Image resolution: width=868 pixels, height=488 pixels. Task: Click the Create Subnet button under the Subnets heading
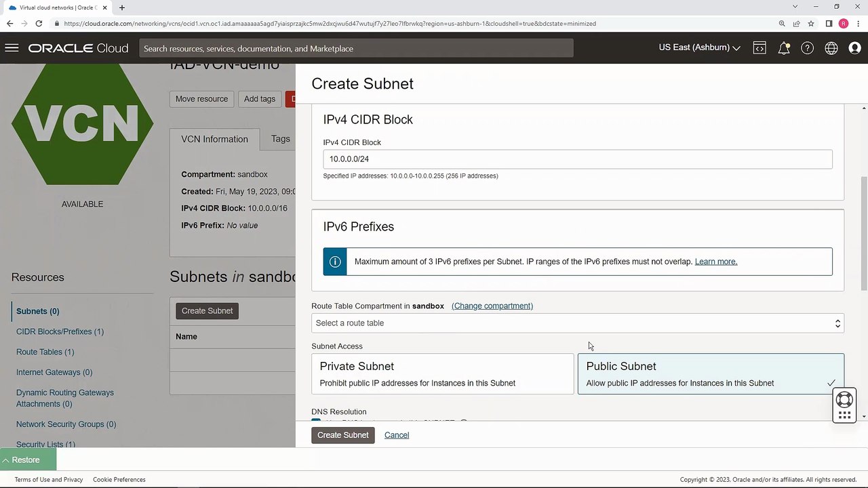pyautogui.click(x=207, y=310)
